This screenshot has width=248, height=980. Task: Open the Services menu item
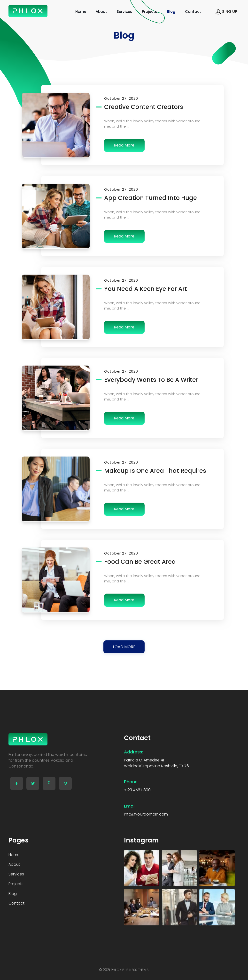[124, 11]
